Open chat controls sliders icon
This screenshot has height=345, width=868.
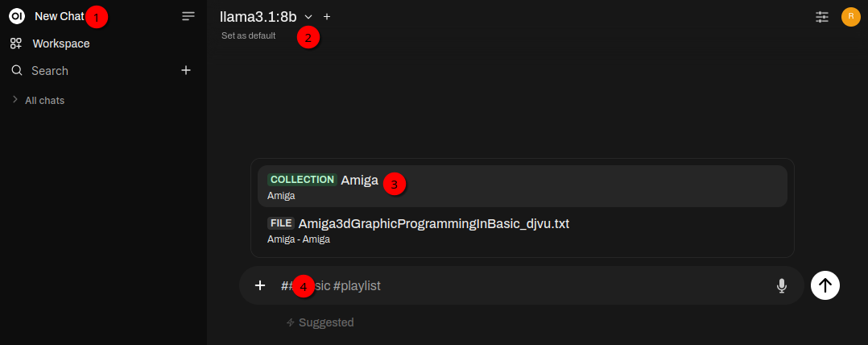pos(822,16)
